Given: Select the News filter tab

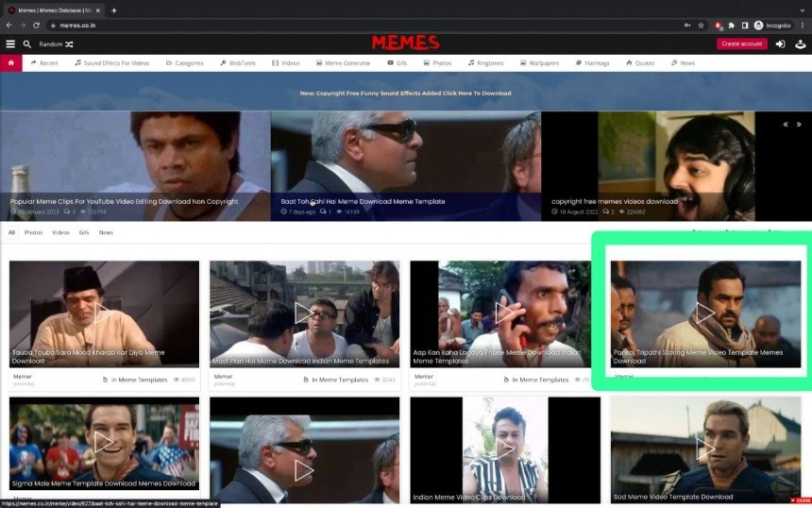Looking at the screenshot, I should pyautogui.click(x=106, y=232).
